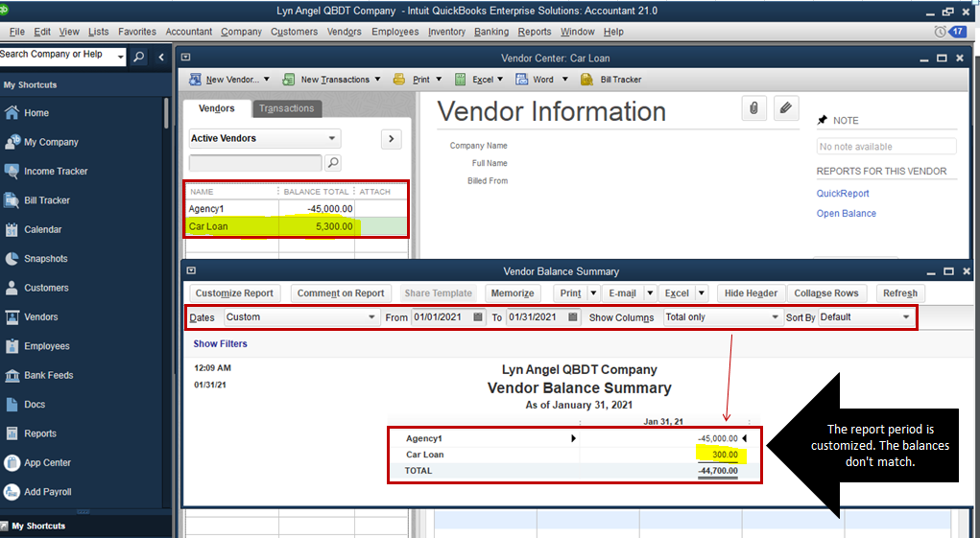Open the reminders clock icon at top right
The width and height of the screenshot is (980, 538).
click(x=940, y=32)
